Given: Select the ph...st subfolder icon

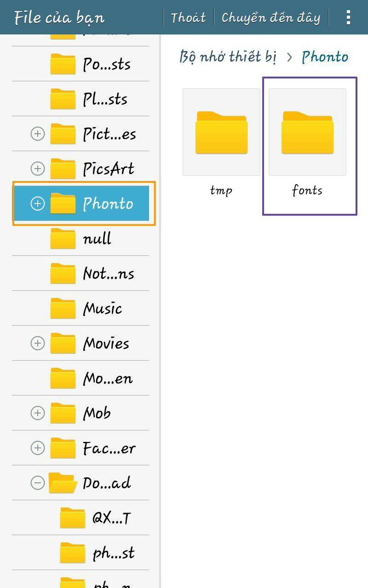Looking at the screenshot, I should tap(73, 553).
